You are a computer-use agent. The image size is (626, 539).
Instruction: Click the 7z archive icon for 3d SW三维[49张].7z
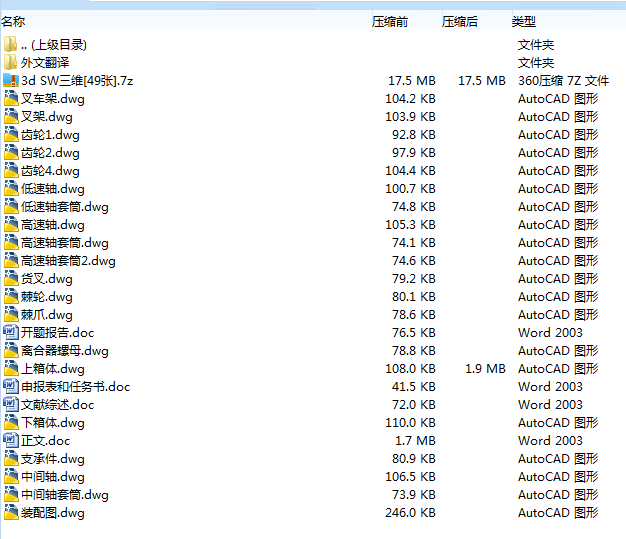[11, 80]
